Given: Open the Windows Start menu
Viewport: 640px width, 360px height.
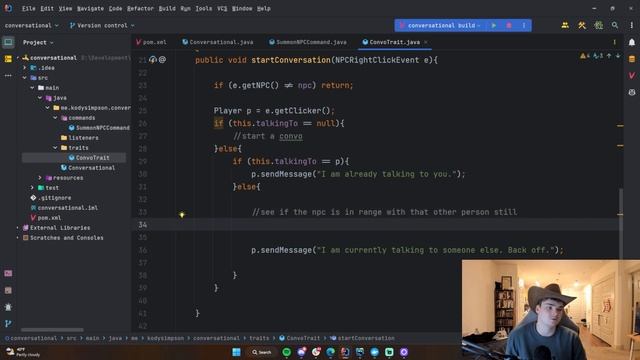Looking at the screenshot, I should [x=236, y=352].
